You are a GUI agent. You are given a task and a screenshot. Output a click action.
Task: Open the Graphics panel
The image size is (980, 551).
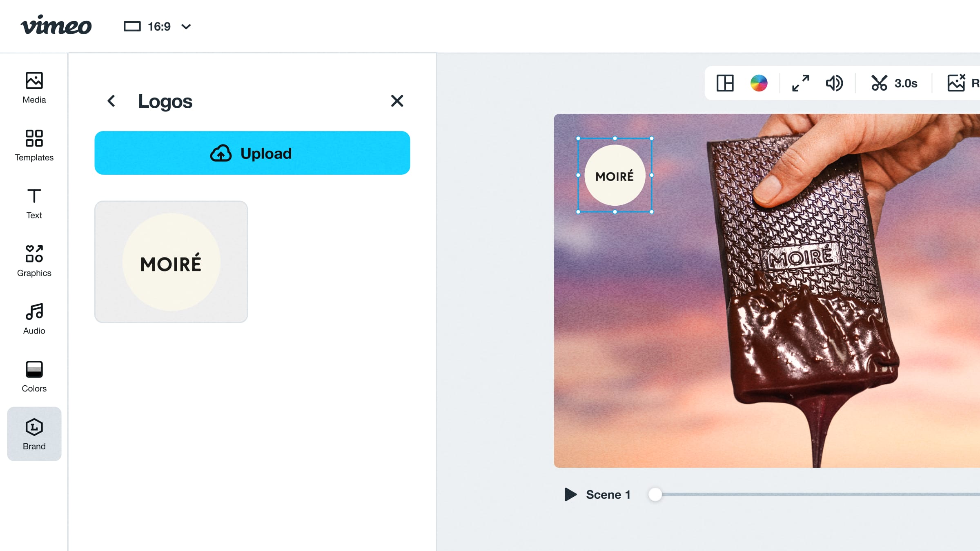click(x=33, y=260)
